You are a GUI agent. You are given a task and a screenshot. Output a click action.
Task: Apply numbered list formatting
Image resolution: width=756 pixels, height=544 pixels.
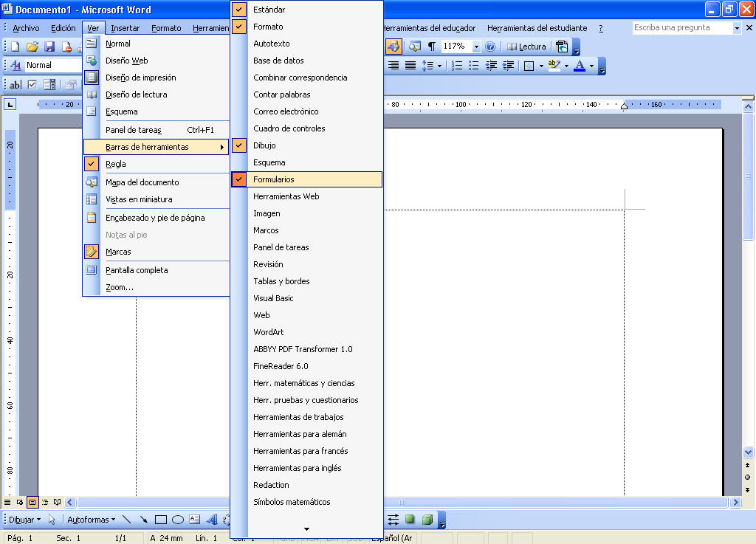(x=456, y=66)
